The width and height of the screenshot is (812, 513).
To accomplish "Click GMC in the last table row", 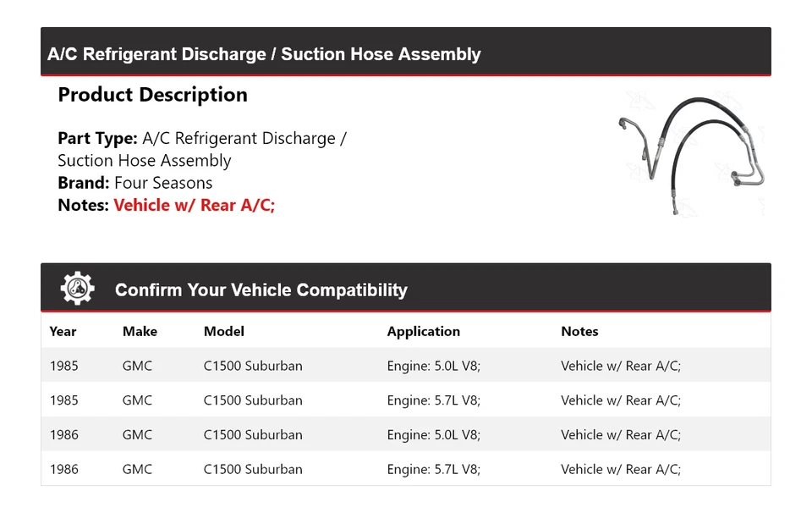I will (137, 469).
